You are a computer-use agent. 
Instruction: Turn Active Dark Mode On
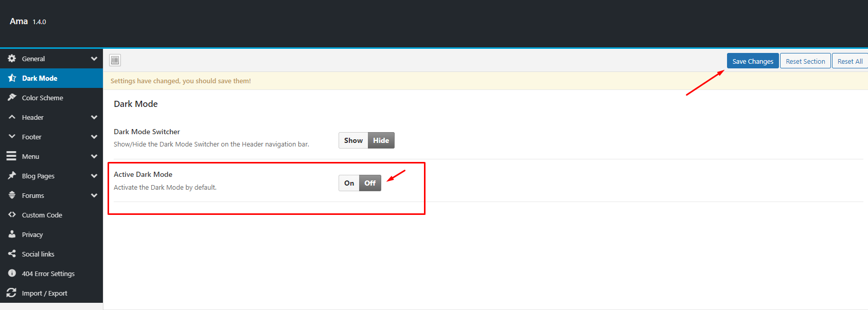(x=349, y=183)
